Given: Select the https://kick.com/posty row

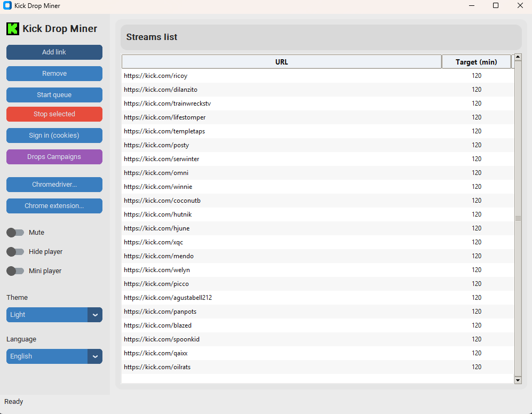Looking at the screenshot, I should click(318, 145).
